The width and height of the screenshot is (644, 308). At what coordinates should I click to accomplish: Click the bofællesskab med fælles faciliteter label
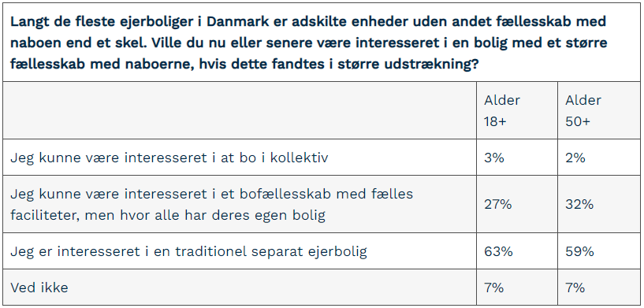[x=211, y=204]
